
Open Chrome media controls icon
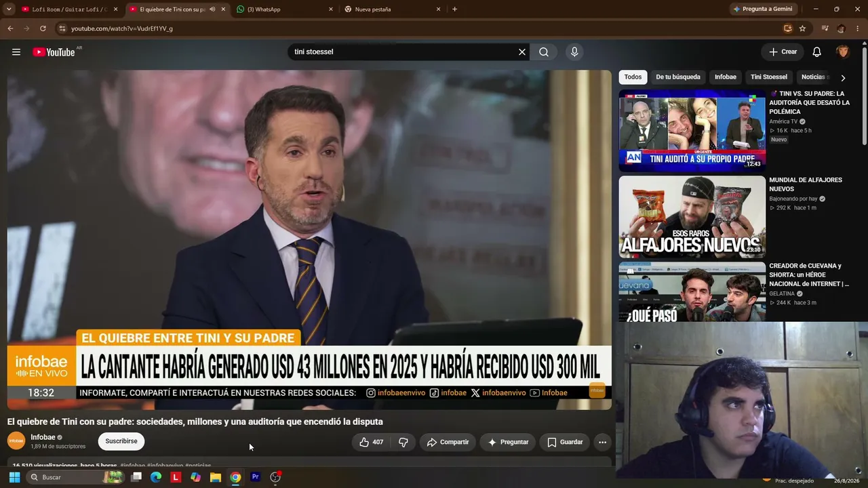pos(825,28)
